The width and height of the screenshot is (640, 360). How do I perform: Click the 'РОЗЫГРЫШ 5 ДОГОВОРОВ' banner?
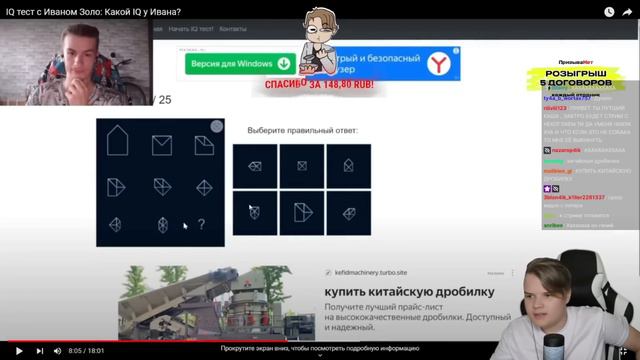point(576,78)
